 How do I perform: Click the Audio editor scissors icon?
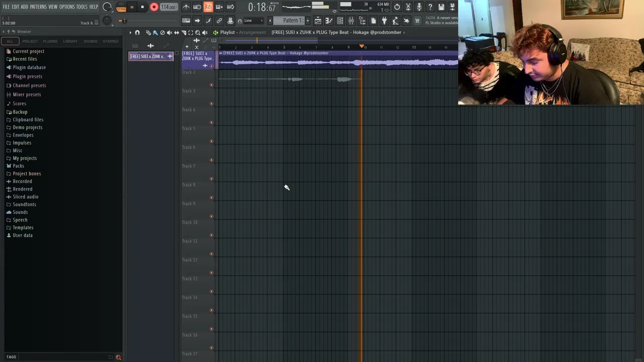tap(408, 7)
